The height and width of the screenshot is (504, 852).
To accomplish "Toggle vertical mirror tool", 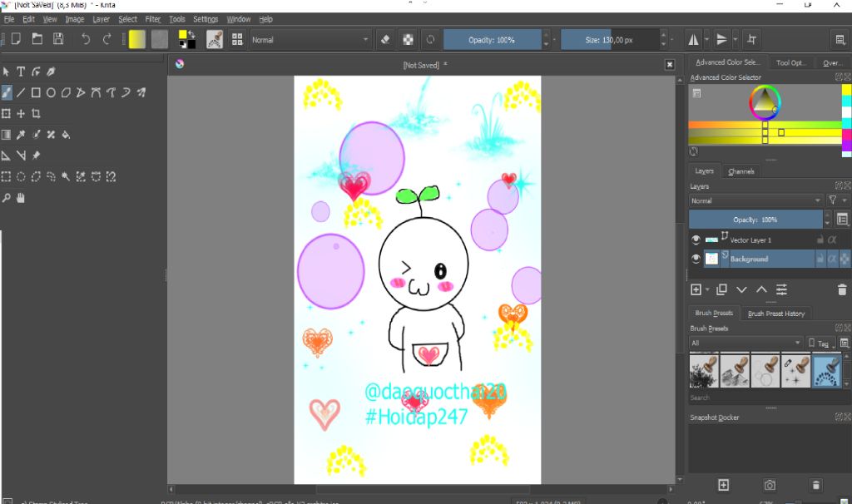I will pyautogui.click(x=721, y=40).
